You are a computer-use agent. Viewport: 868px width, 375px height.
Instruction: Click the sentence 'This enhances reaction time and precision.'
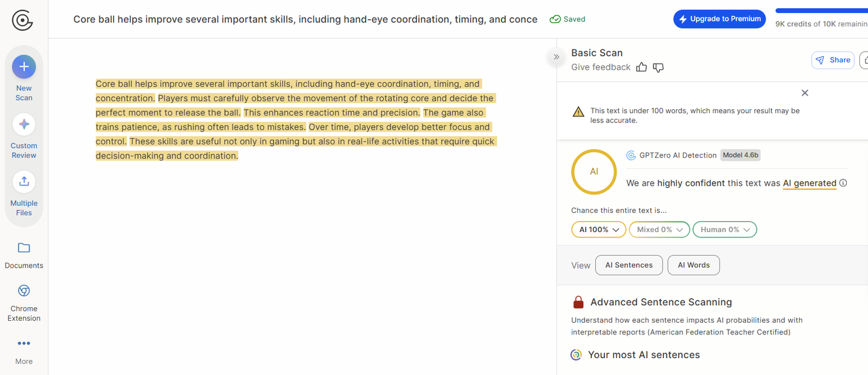pos(332,113)
